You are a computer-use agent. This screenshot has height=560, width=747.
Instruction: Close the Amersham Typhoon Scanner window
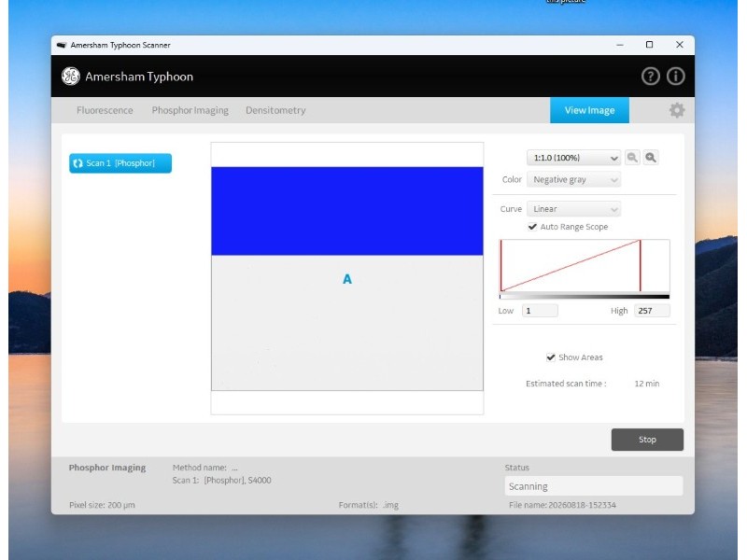click(680, 45)
